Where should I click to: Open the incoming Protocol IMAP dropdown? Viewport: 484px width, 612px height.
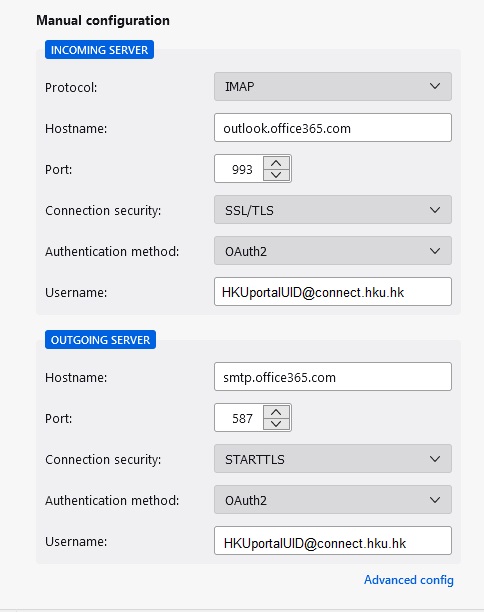point(333,86)
